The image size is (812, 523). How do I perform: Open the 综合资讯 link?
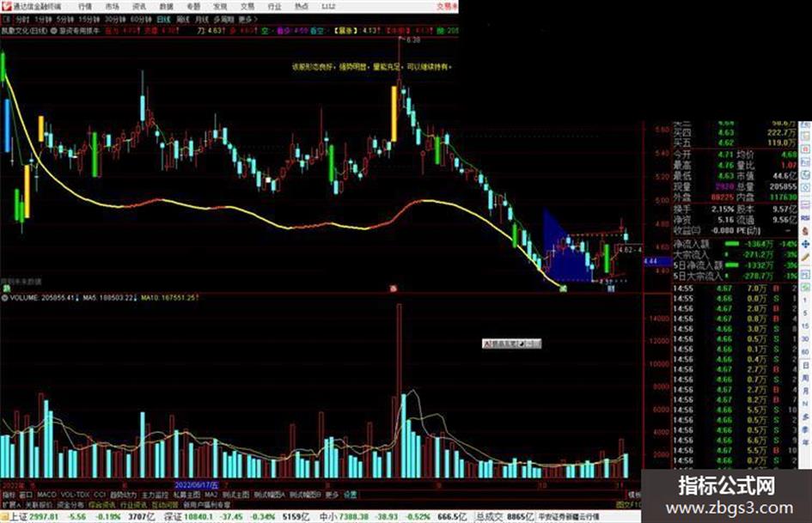[x=102, y=504]
